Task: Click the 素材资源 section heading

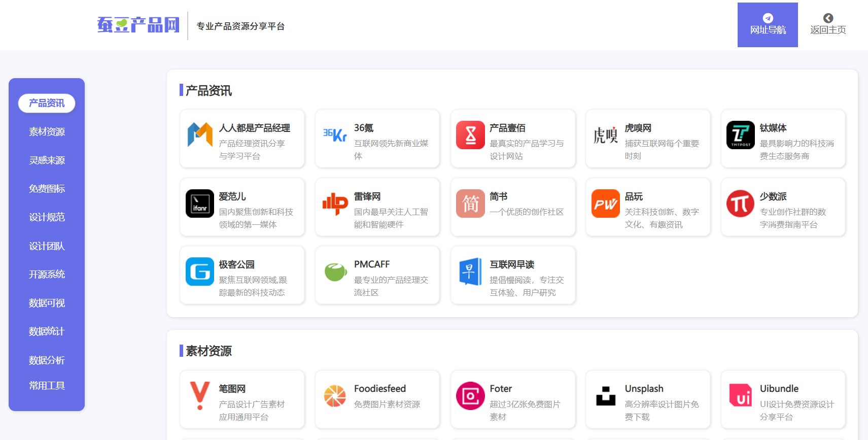Action: [209, 351]
